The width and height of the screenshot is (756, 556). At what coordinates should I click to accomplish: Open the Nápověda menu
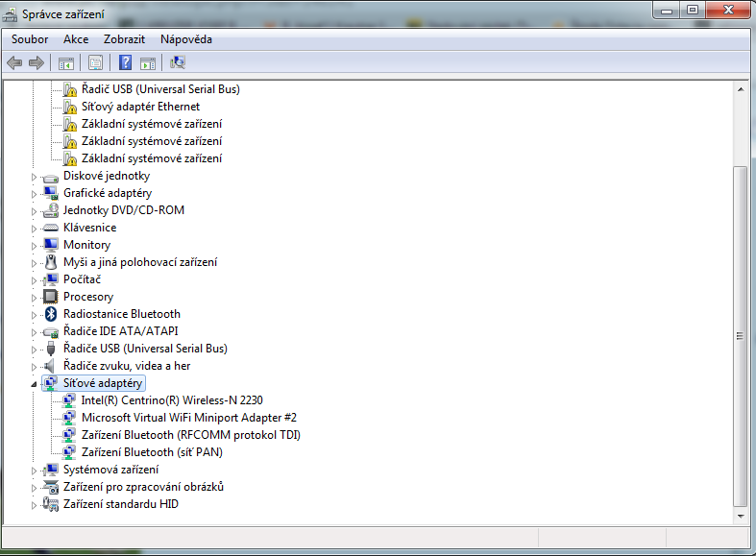click(x=186, y=39)
